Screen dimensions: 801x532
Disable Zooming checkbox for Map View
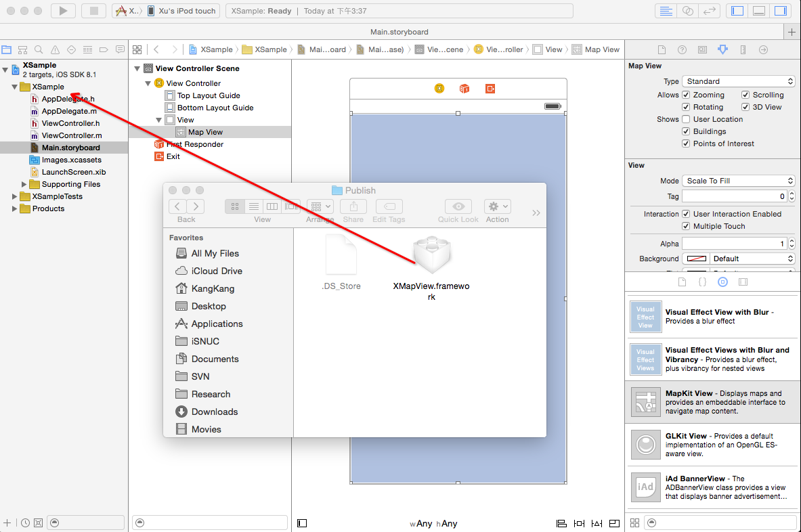click(x=686, y=95)
